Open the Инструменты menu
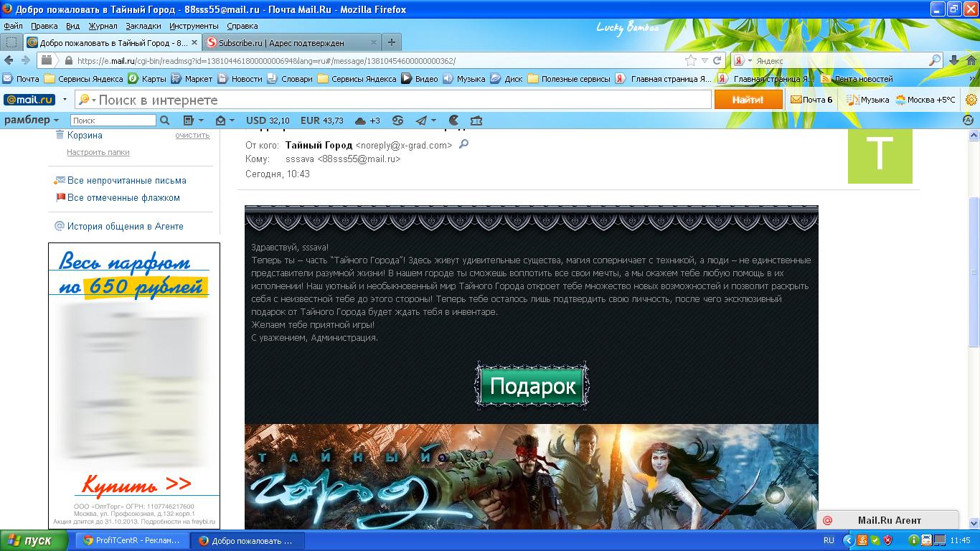This screenshot has width=980, height=551. pos(194,26)
